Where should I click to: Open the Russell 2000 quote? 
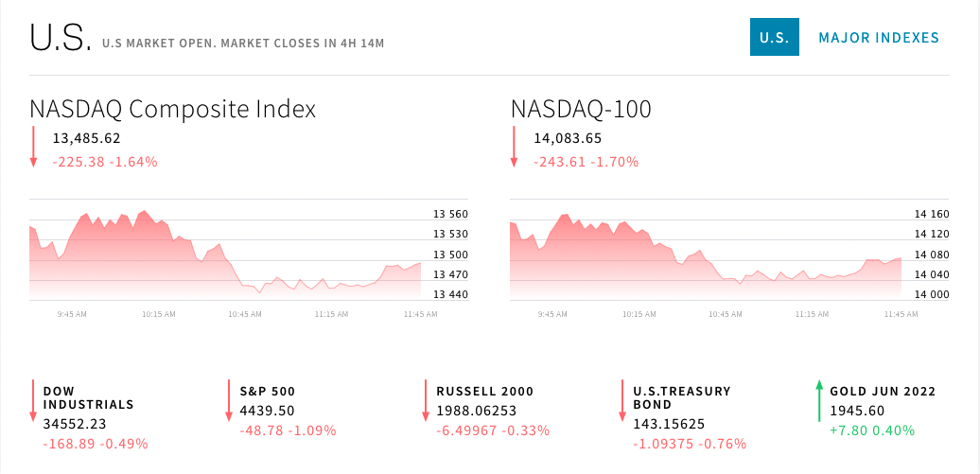(x=485, y=391)
